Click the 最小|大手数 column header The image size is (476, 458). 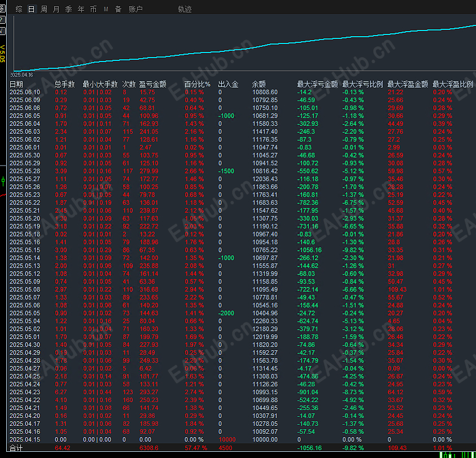[100, 84]
